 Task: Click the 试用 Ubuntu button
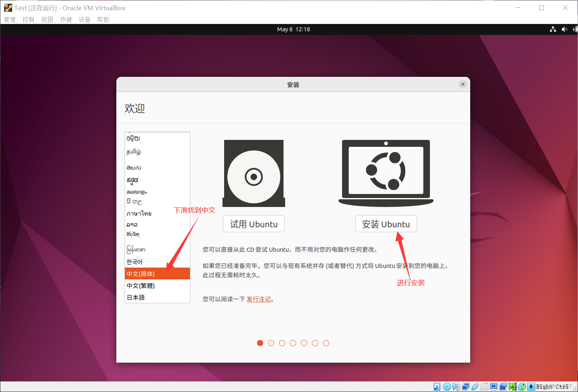(x=254, y=224)
